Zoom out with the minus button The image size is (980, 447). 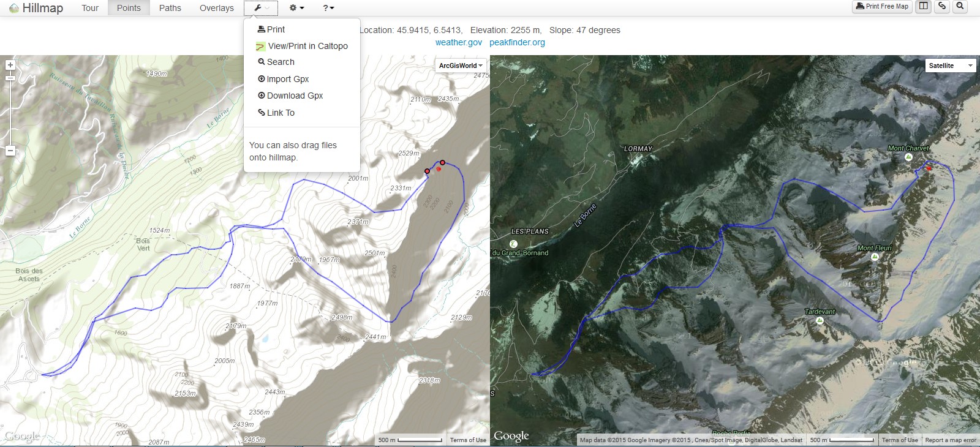10,151
